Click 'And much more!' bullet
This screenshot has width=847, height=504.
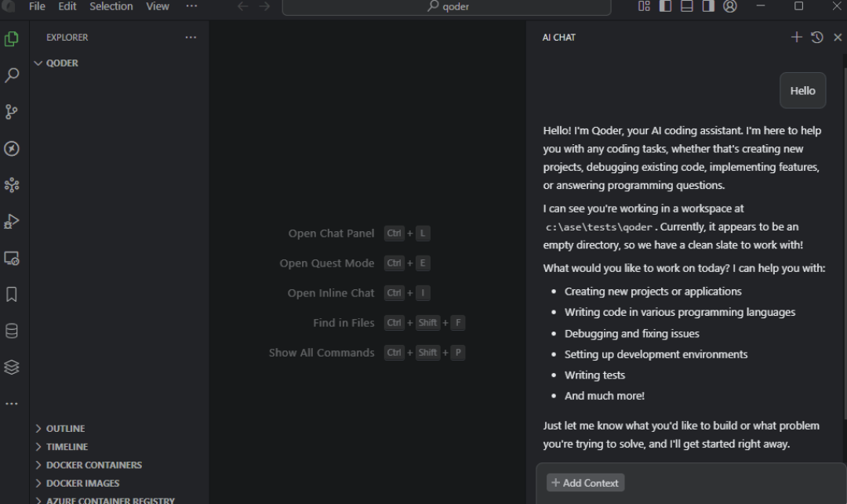tap(605, 396)
